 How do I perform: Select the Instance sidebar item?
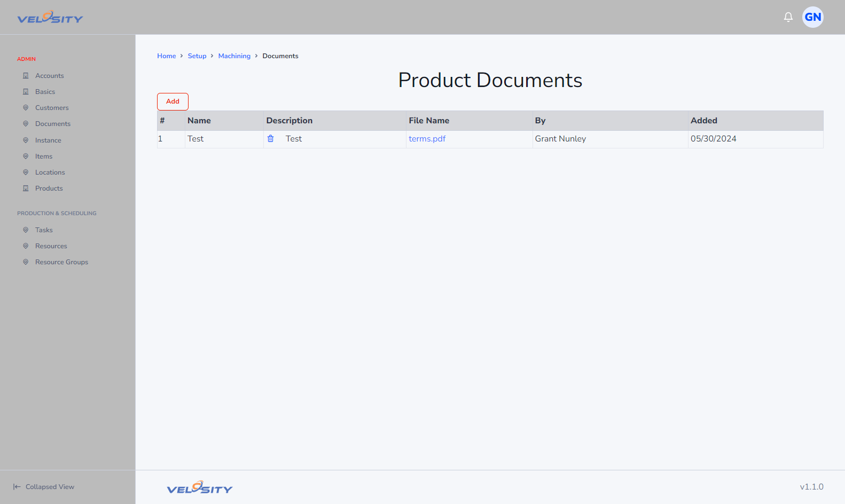pos(48,140)
